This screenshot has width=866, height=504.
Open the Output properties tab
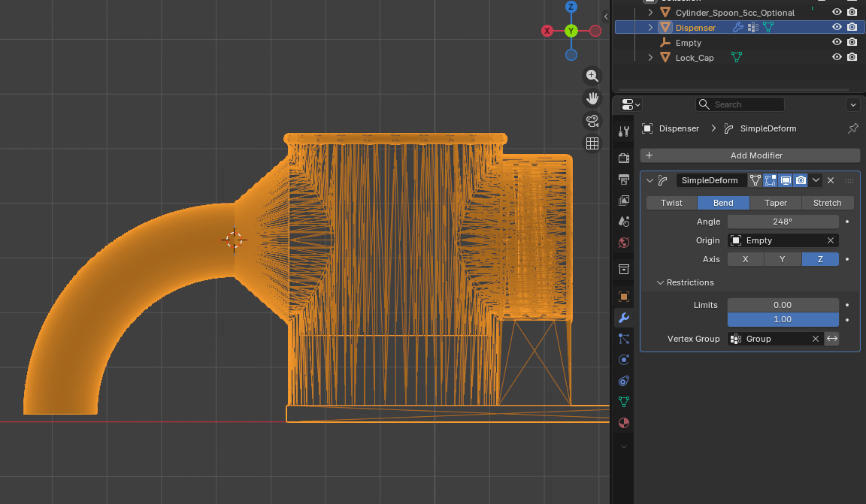[x=623, y=180]
